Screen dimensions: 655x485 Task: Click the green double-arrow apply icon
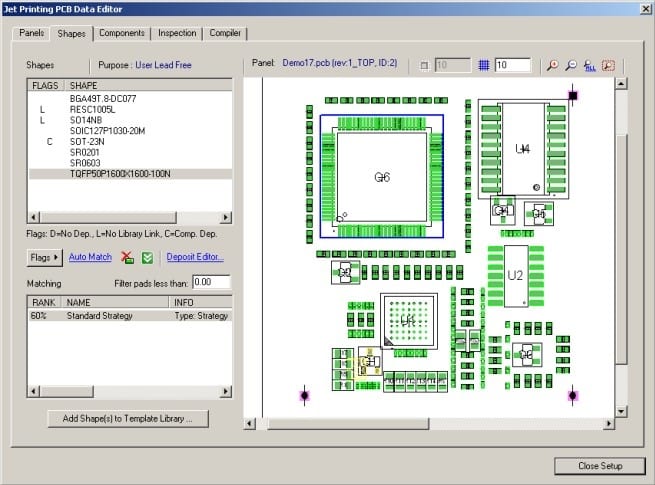point(147,258)
